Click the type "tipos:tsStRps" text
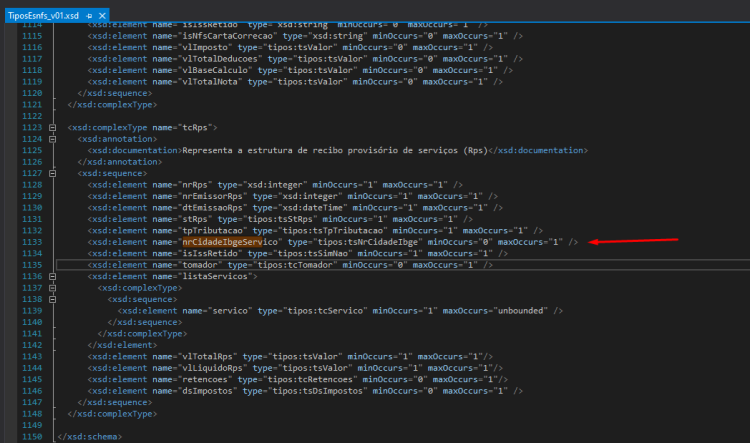 [x=280, y=219]
